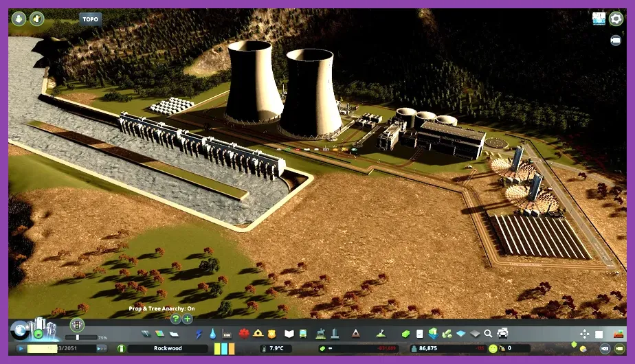Open the settings gear icon
635x364 pixels.
616,19
